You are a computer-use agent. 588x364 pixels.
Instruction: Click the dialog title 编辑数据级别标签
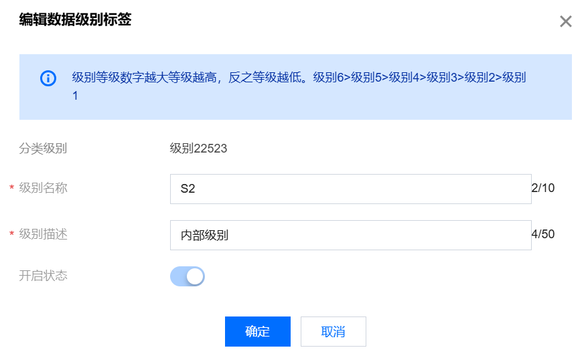[75, 19]
